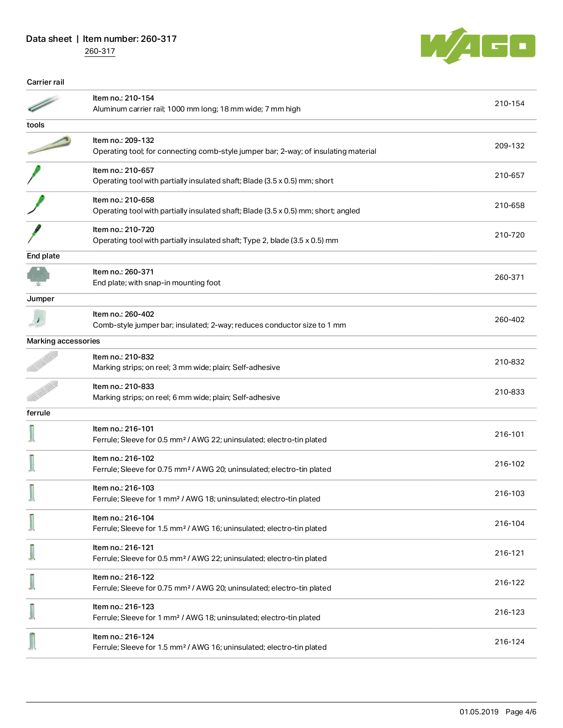Open the 260-402 jumper bar image
Screen dimensions: 563x728
(x=37, y=318)
